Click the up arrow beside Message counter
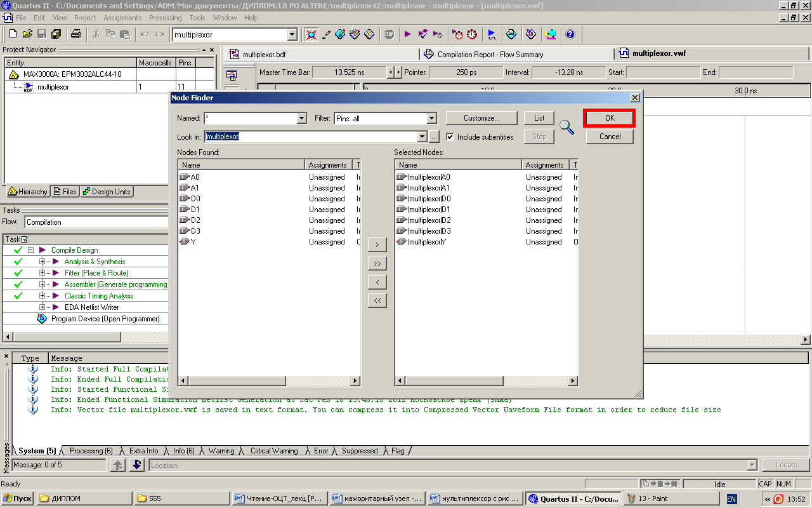 pos(118,465)
